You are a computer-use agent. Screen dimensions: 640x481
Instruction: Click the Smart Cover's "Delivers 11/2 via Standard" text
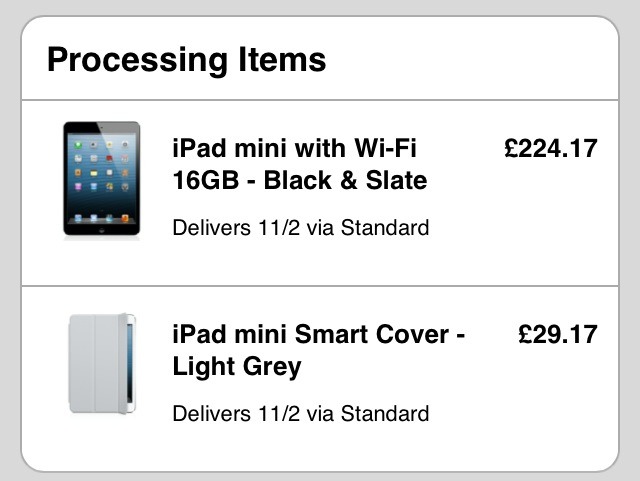point(300,413)
